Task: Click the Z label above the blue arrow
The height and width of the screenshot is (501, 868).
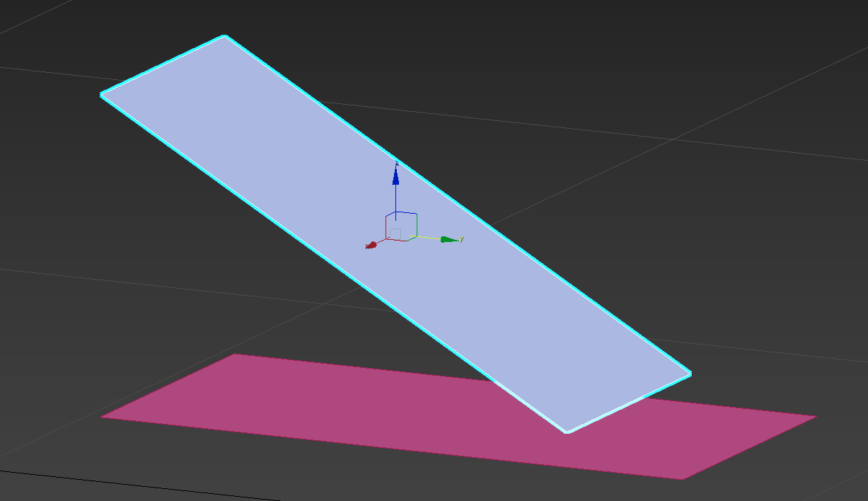Action: (396, 163)
